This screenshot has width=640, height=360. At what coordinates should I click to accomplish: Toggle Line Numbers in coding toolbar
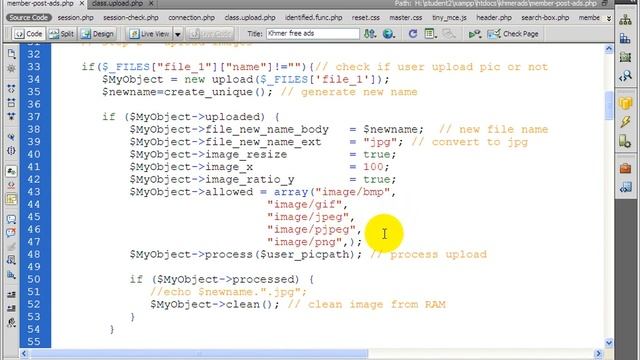click(x=11, y=171)
